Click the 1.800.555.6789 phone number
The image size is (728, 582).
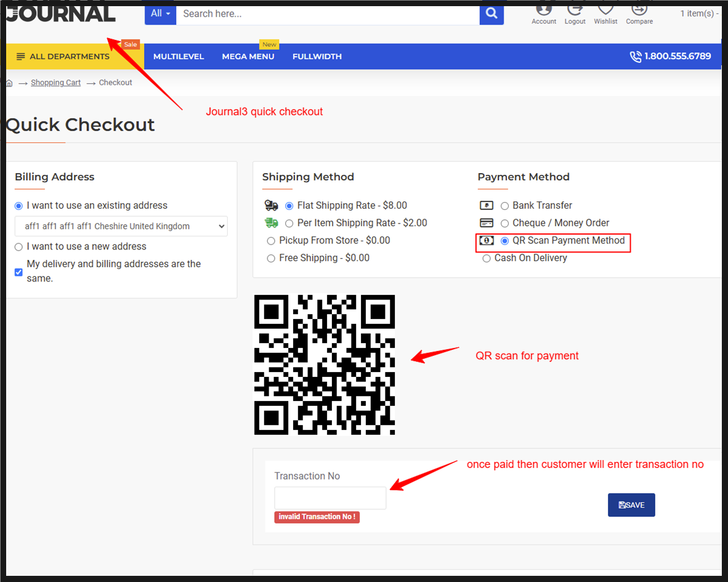click(x=677, y=56)
